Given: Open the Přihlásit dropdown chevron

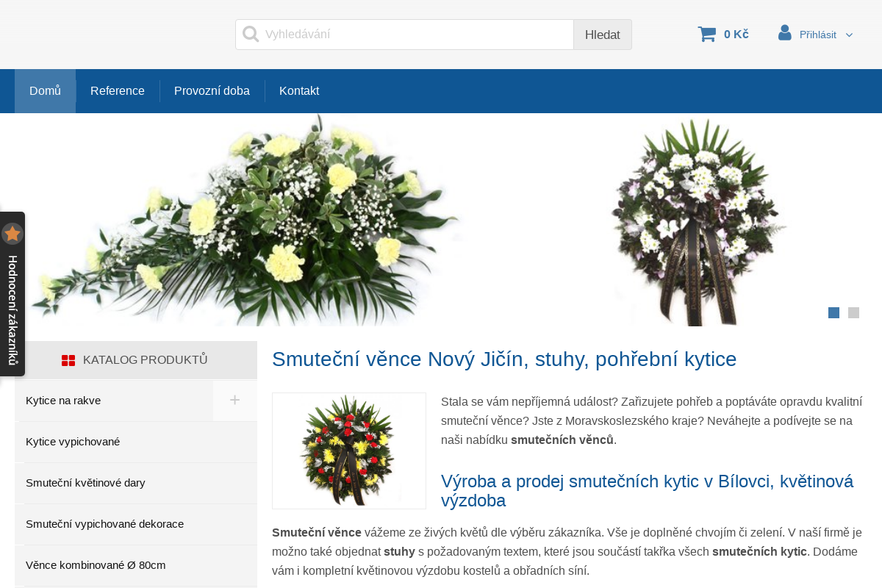Looking at the screenshot, I should 850,35.
